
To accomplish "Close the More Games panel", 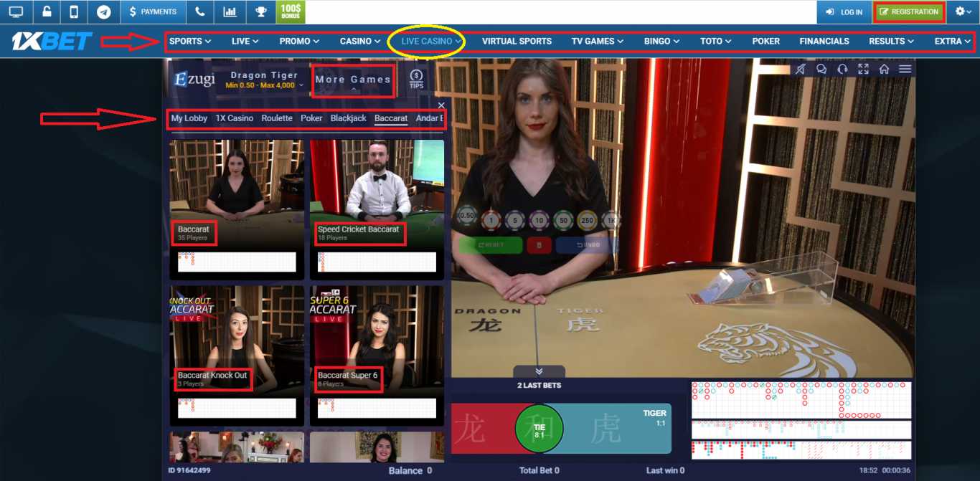I will coord(441,105).
